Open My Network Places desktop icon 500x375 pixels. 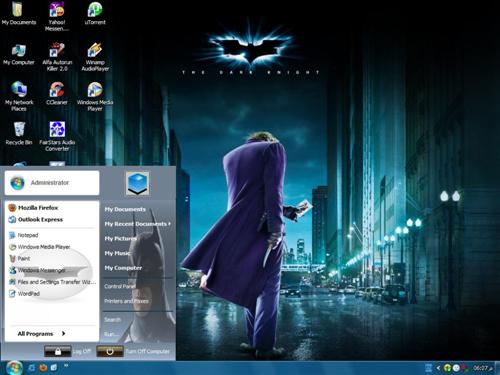point(19,97)
